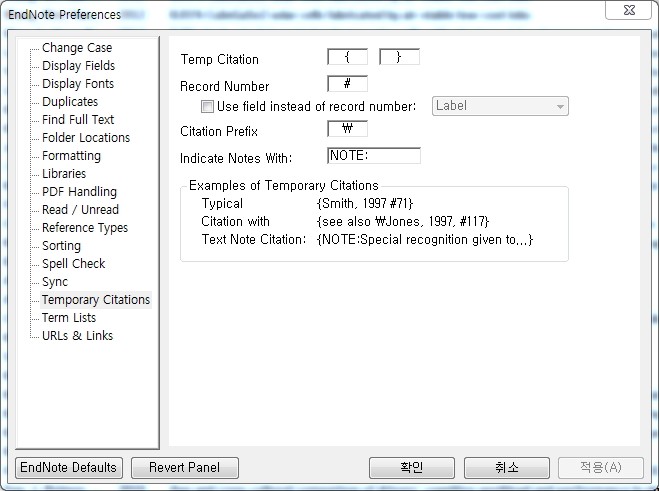
Task: Open Spell Check preferences
Action: tap(74, 264)
